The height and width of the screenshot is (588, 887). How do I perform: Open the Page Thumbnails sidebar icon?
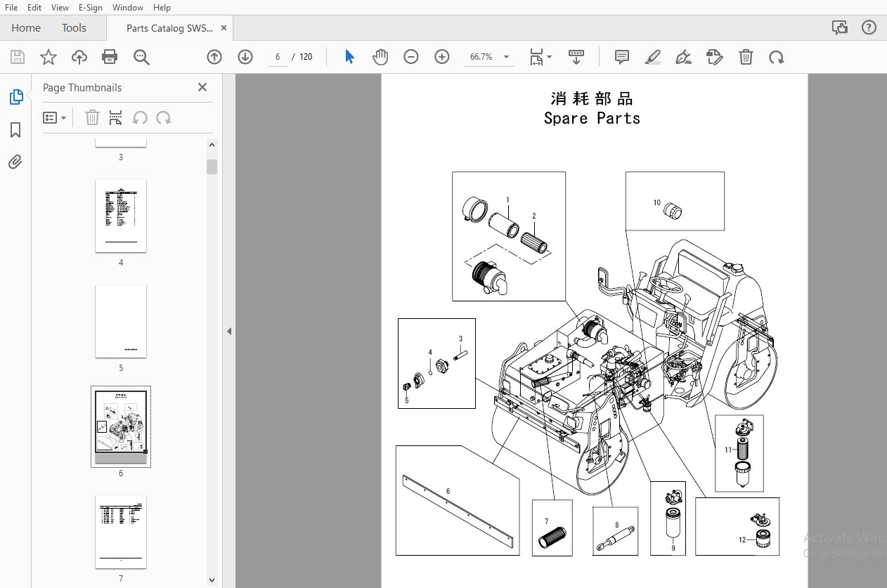(x=15, y=97)
